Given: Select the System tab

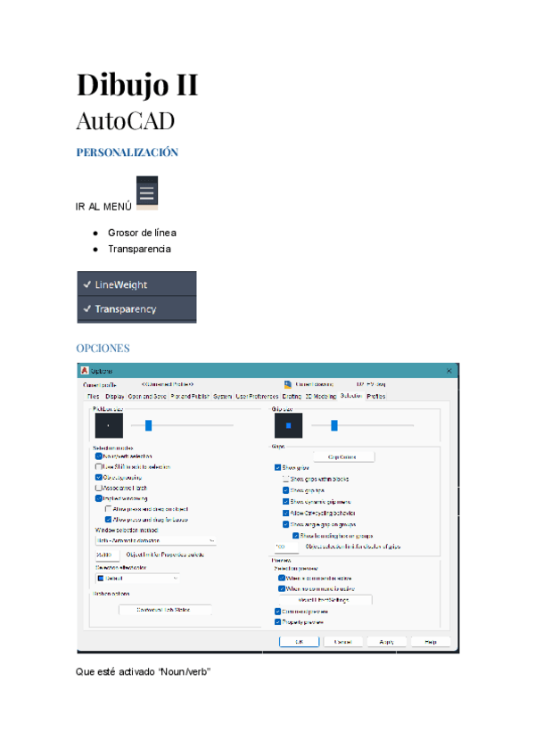Looking at the screenshot, I should point(222,397).
